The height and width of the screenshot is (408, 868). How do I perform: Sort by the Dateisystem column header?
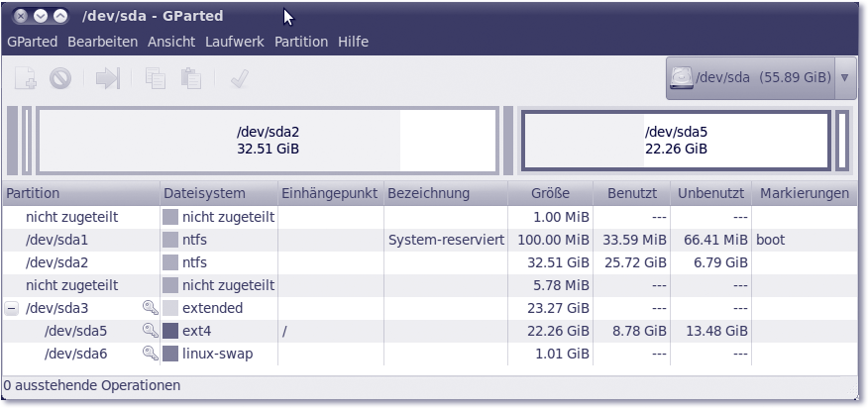(x=204, y=193)
